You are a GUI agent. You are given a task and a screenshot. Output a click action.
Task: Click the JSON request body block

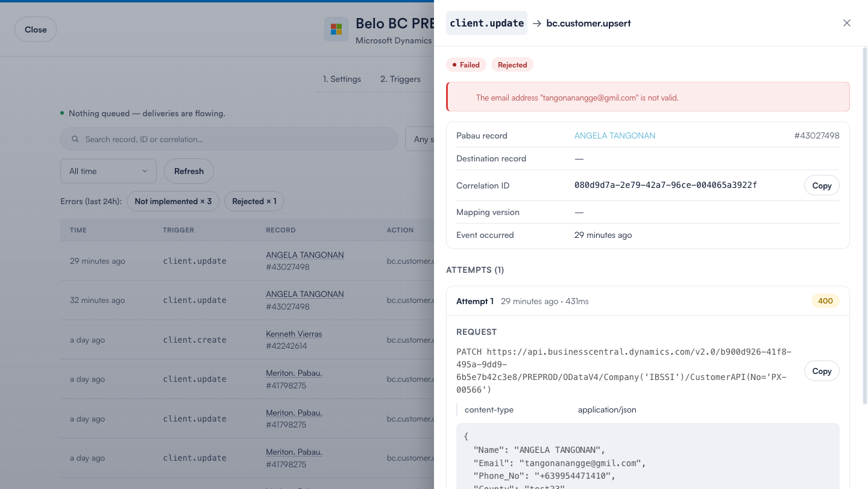tap(648, 456)
